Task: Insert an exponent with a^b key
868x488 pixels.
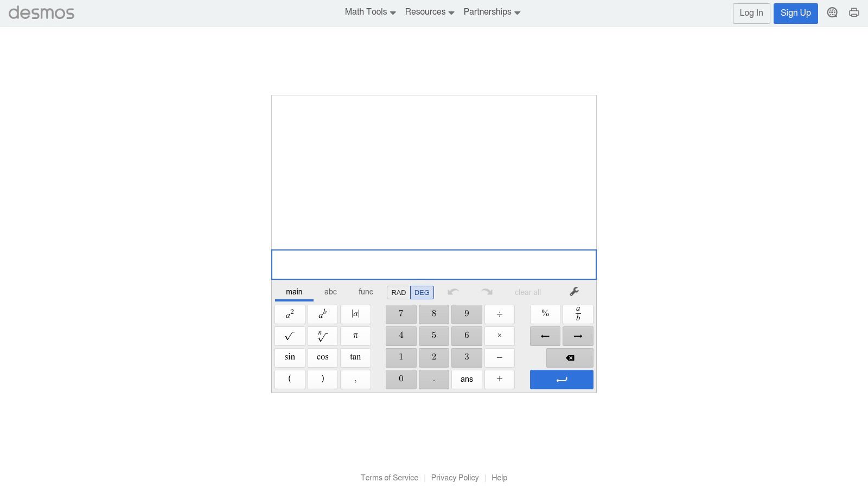Action: 323,314
